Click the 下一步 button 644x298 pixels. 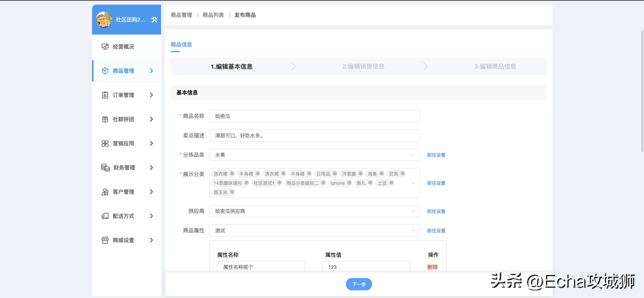coord(359,284)
